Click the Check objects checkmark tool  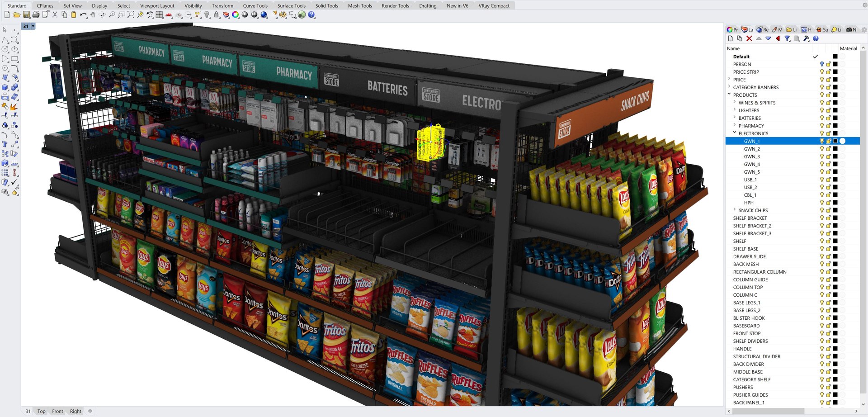(14, 182)
